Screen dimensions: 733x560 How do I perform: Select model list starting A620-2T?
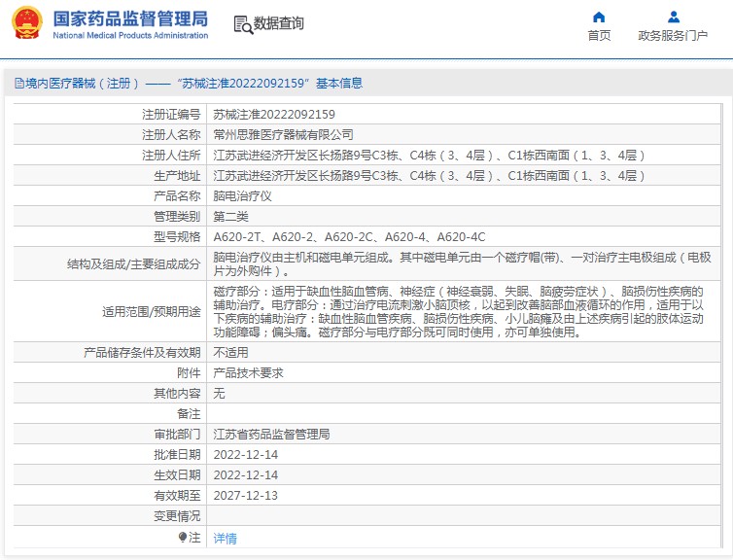(349, 237)
